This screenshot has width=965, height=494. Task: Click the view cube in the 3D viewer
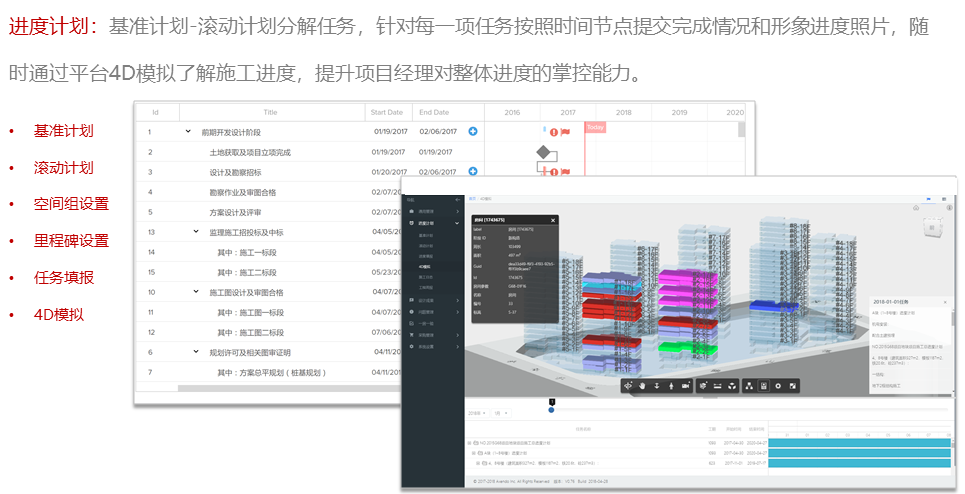pos(932,228)
